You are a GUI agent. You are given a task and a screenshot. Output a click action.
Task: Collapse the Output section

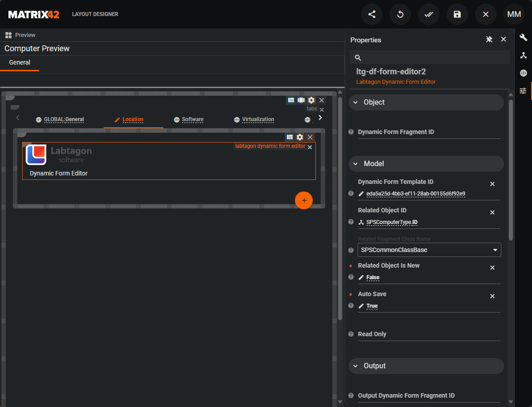[x=355, y=366]
